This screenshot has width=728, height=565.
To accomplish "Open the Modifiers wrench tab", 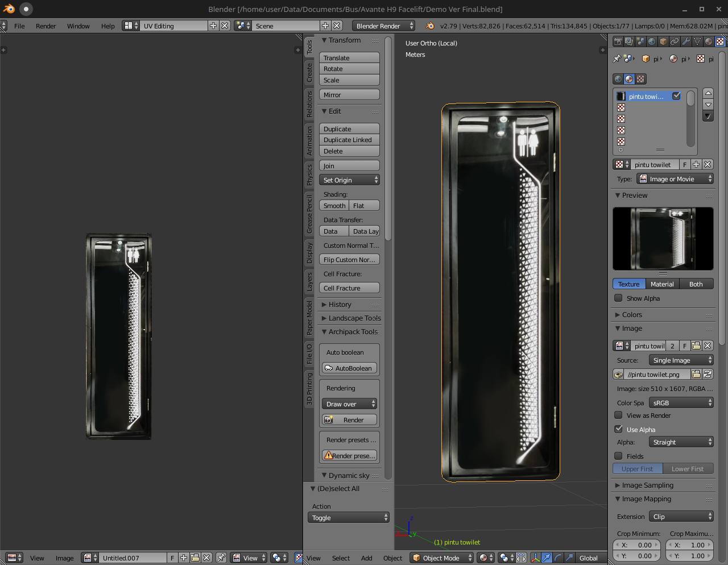I will coord(686,41).
